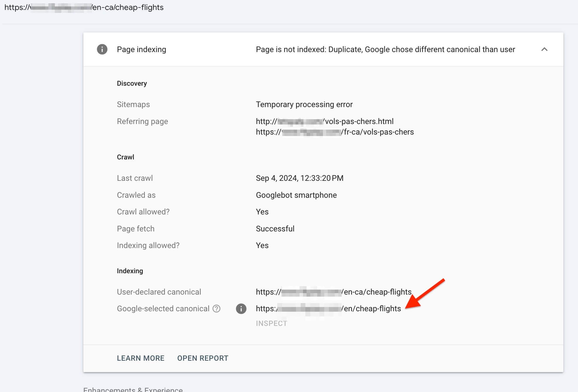
Task: Click the Google-selected canonical en/cheap-flights URL
Action: click(x=328, y=309)
